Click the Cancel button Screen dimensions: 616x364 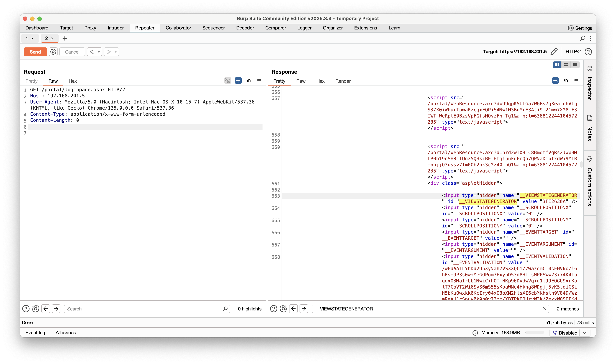click(72, 52)
